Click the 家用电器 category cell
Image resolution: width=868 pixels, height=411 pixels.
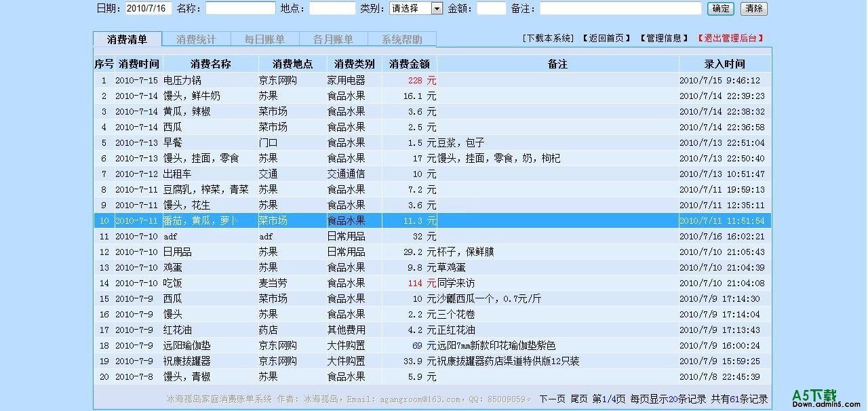[x=347, y=80]
